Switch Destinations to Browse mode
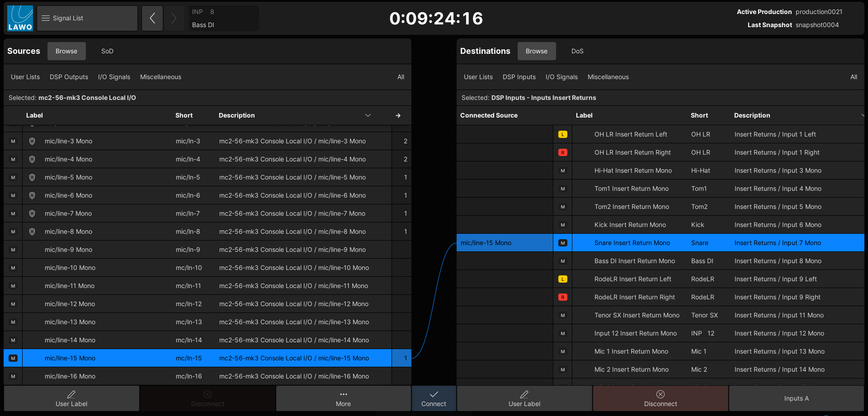The image size is (868, 416). click(536, 51)
